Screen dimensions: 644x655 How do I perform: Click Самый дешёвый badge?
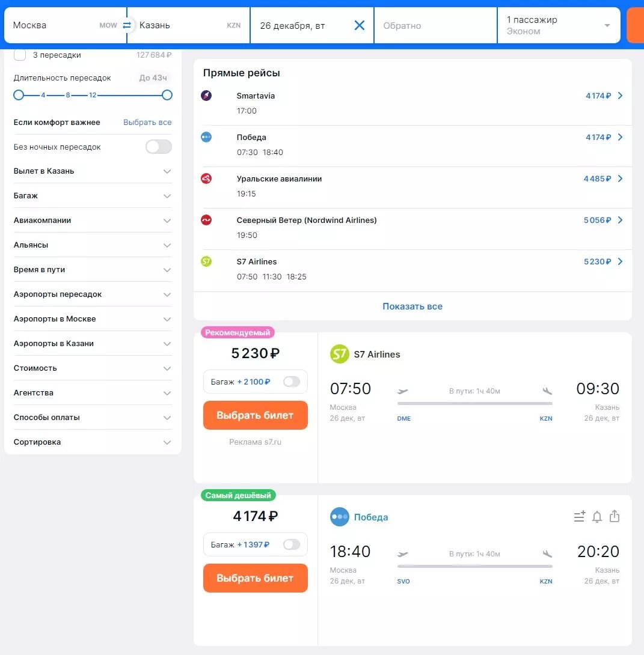[x=238, y=495]
